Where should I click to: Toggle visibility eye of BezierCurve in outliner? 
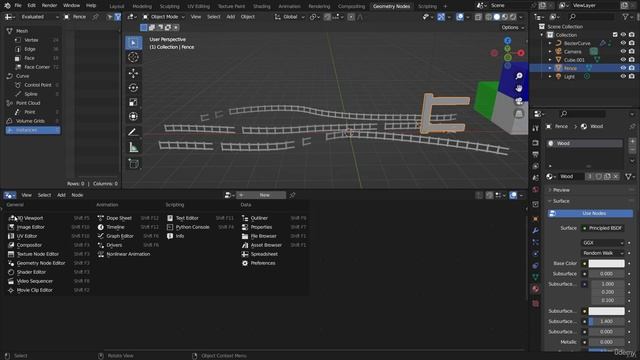[x=623, y=43]
